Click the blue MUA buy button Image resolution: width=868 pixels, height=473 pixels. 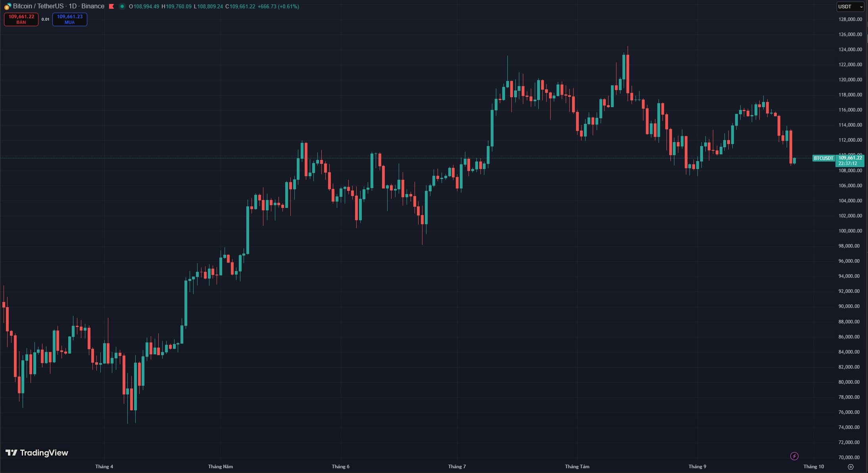(x=70, y=19)
